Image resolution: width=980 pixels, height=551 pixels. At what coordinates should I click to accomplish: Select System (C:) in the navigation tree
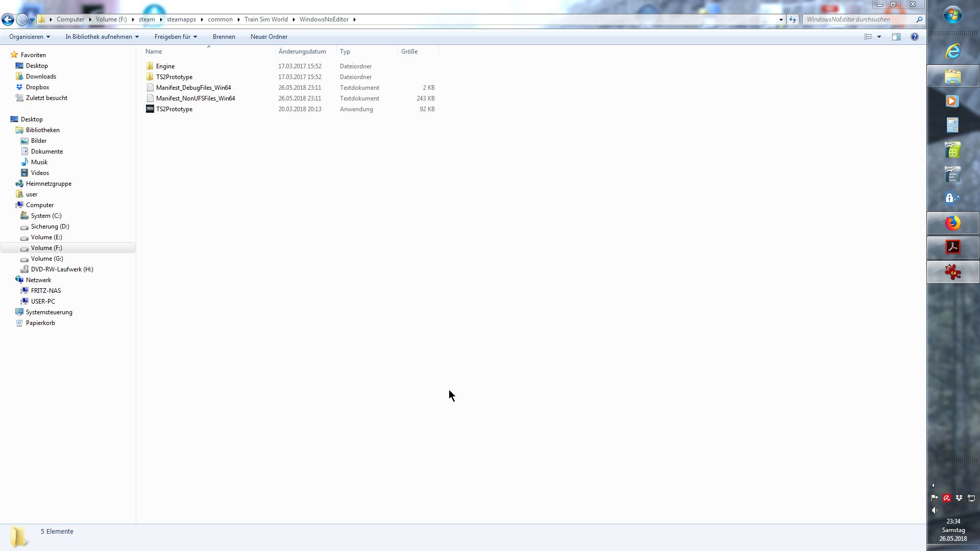click(x=46, y=216)
